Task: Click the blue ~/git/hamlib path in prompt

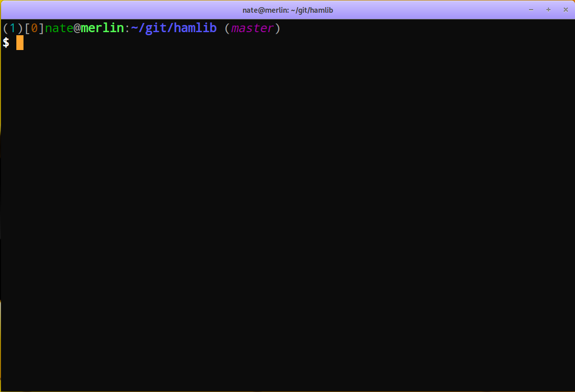Action: [174, 29]
